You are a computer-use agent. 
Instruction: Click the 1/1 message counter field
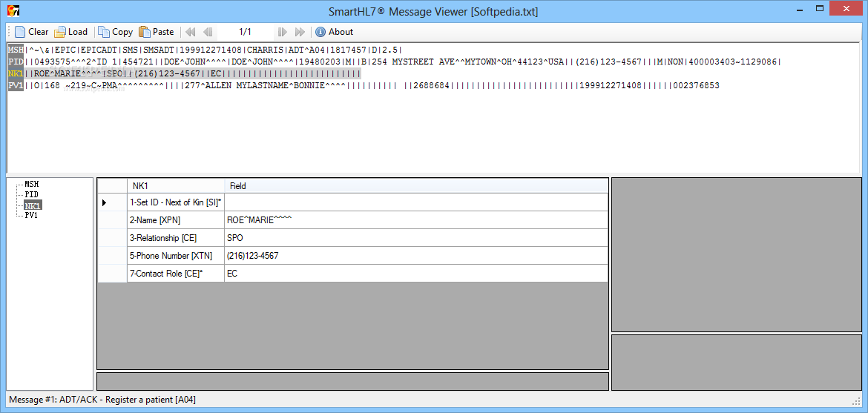point(246,32)
